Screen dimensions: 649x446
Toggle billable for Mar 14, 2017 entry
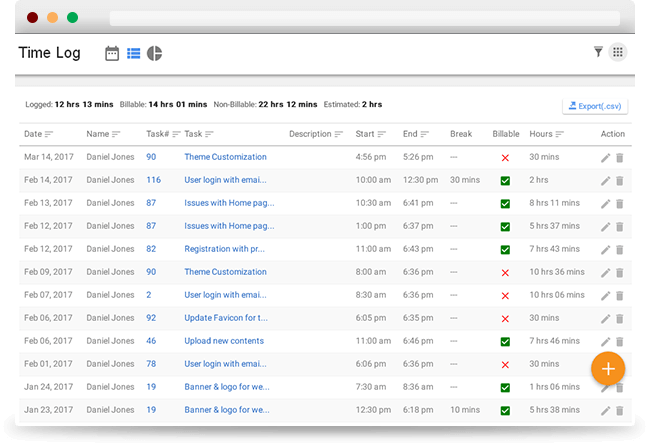(x=505, y=158)
